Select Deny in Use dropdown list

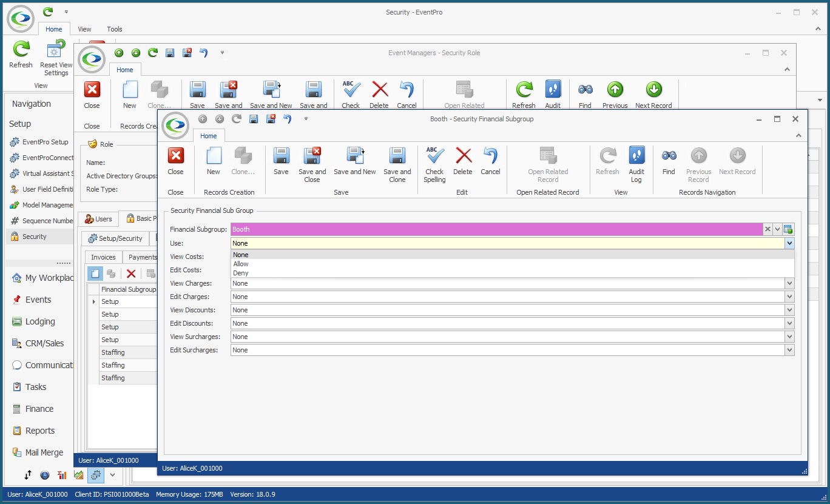coord(513,273)
